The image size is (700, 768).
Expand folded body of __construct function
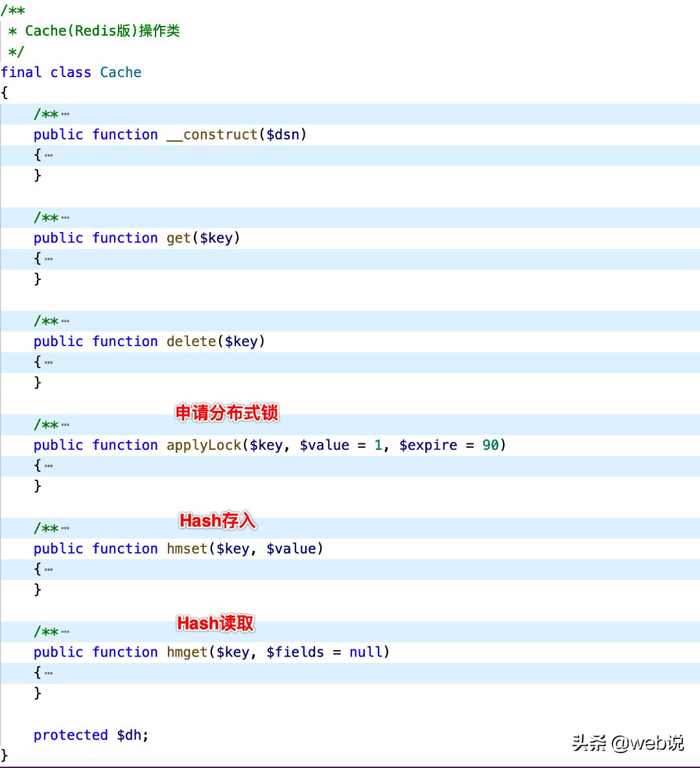tap(49, 156)
